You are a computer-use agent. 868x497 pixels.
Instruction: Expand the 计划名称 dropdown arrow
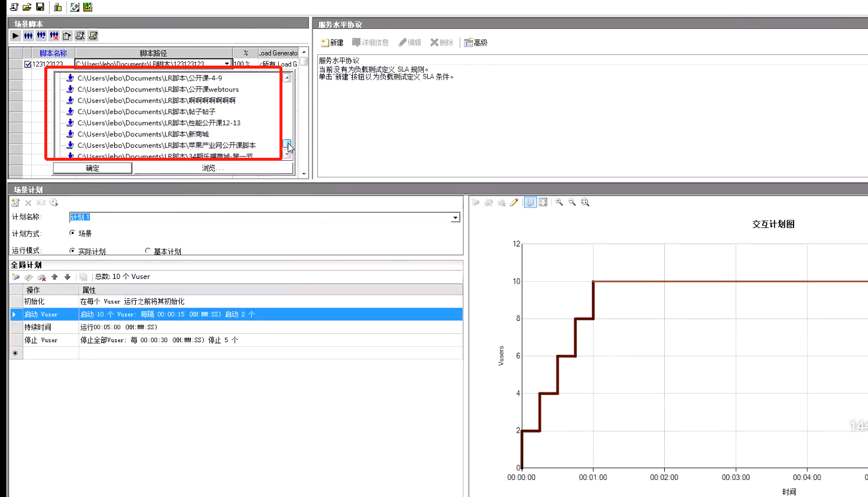click(456, 217)
